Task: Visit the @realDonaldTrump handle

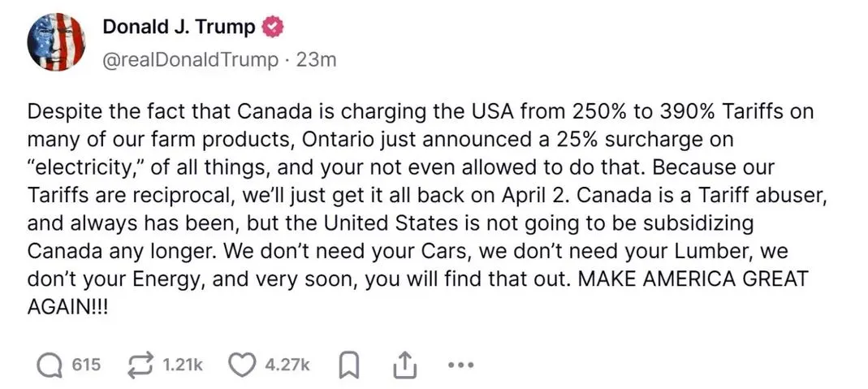Action: 191,60
